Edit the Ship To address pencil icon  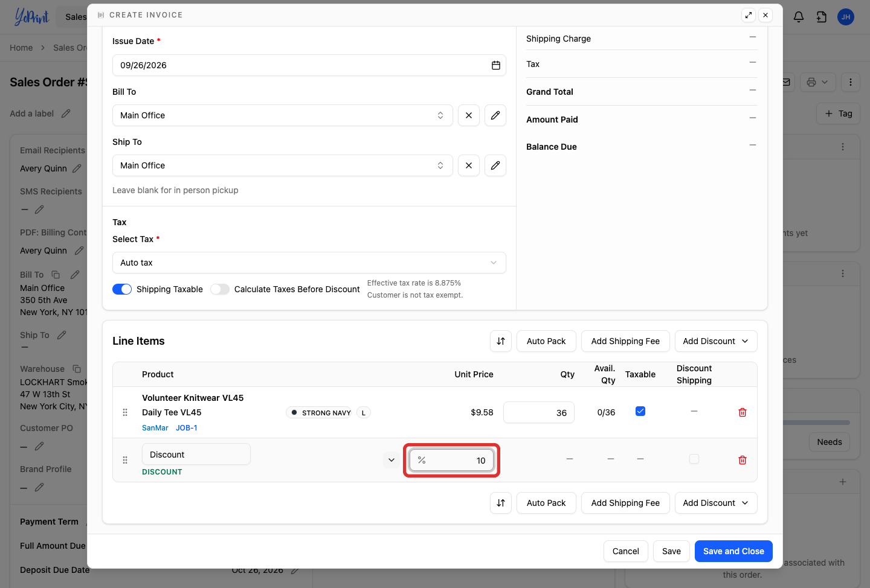[495, 165]
